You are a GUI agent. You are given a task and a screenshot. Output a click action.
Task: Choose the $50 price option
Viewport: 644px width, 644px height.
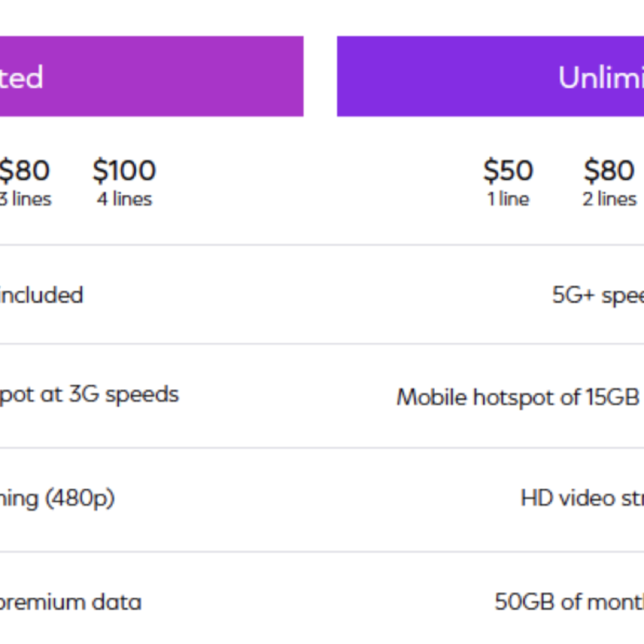[508, 171]
